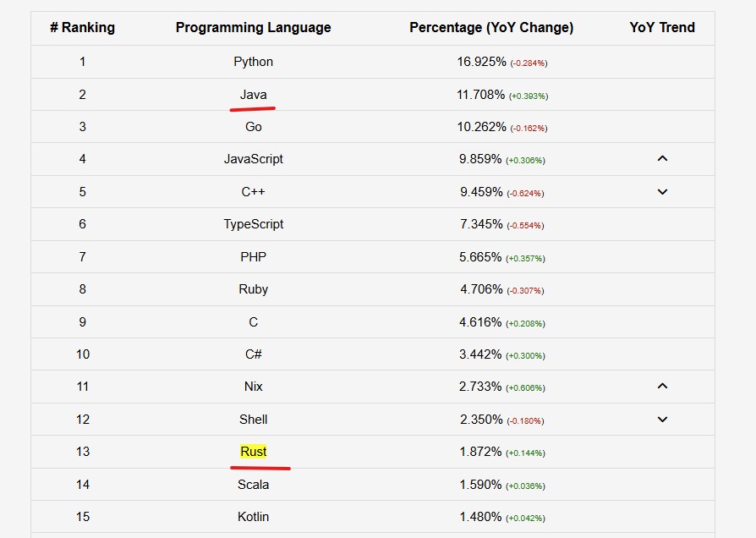Click the Go language cell
Image resolution: width=756 pixels, height=538 pixels.
253,127
